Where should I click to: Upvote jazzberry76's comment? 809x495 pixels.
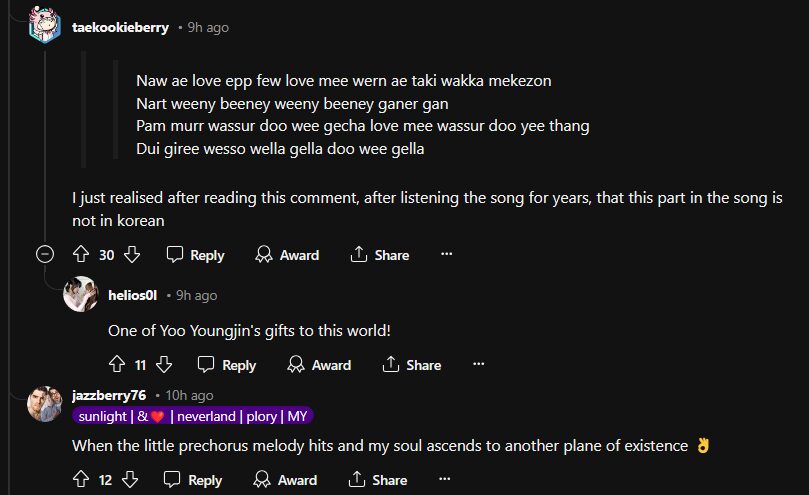click(x=81, y=480)
